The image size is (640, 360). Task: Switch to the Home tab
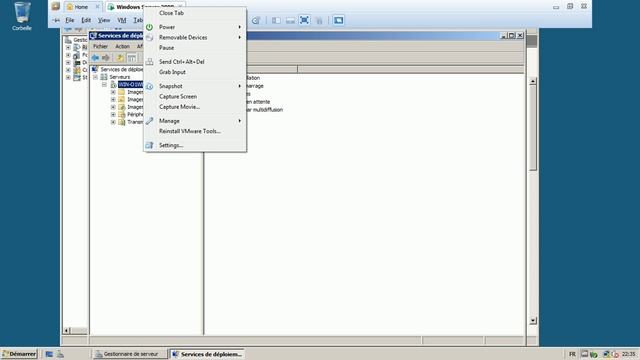point(82,7)
